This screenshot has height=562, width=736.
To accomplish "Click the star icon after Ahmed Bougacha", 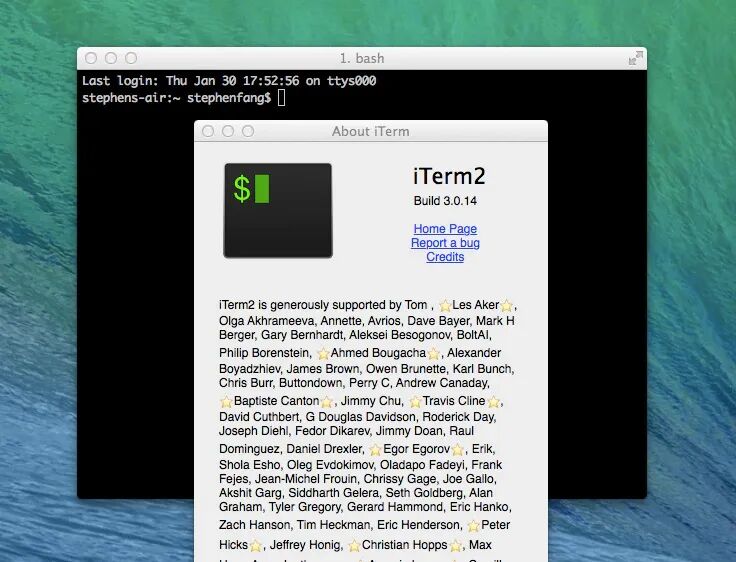I will click(433, 354).
